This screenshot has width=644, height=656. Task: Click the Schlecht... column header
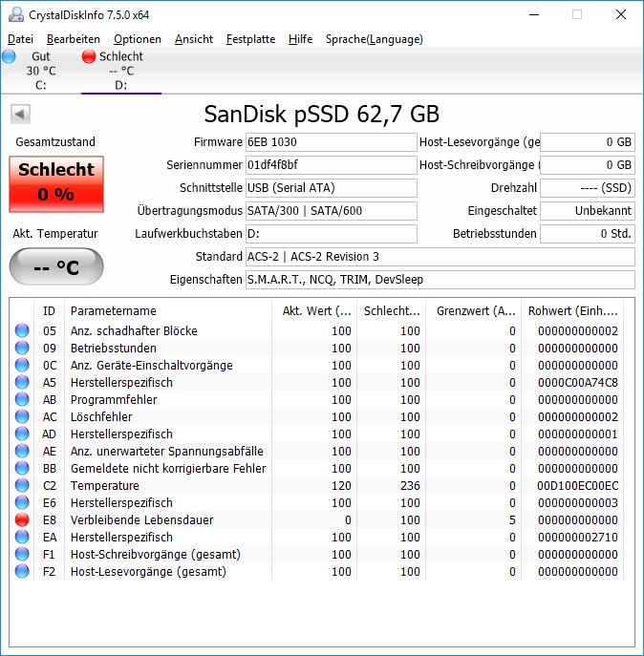point(391,311)
